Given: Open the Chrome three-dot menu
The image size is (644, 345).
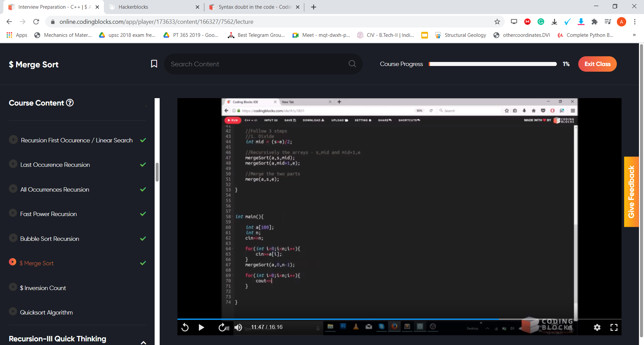Looking at the screenshot, I should click(635, 22).
